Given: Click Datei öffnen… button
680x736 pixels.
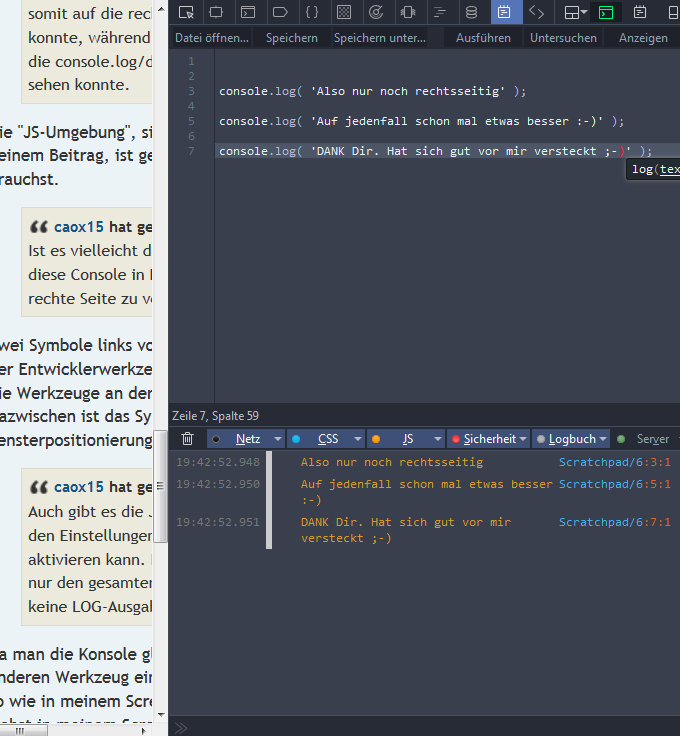Looking at the screenshot, I should [x=212, y=37].
